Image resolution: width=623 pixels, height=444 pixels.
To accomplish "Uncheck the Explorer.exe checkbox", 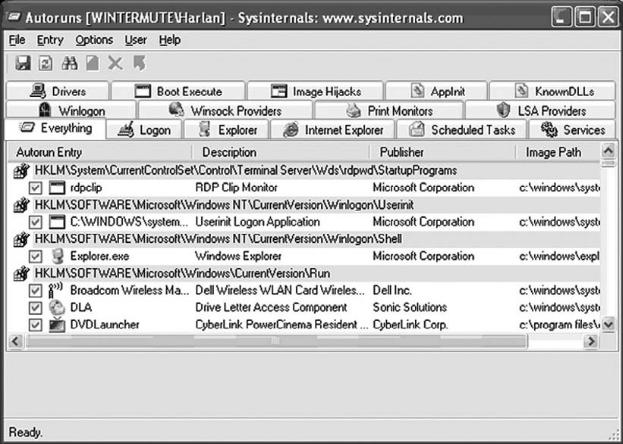I will (35, 256).
